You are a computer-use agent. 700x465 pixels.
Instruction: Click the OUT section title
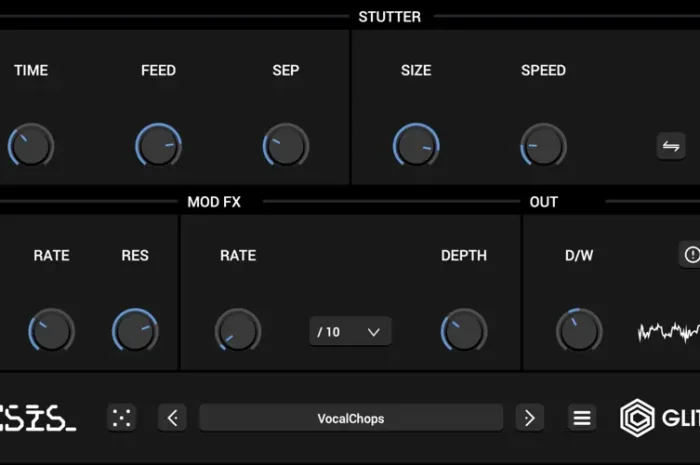[544, 202]
